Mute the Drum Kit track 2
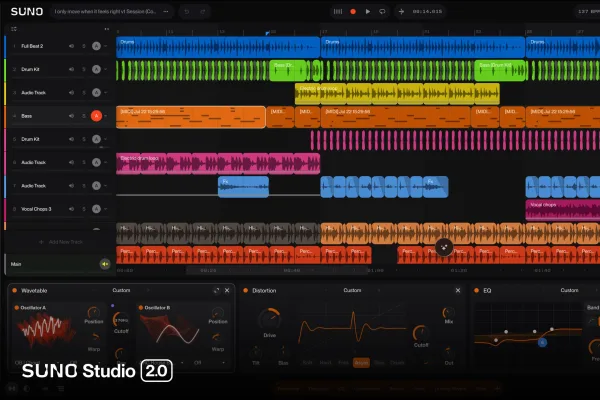Screen dimensions: 600x400 tap(71, 69)
